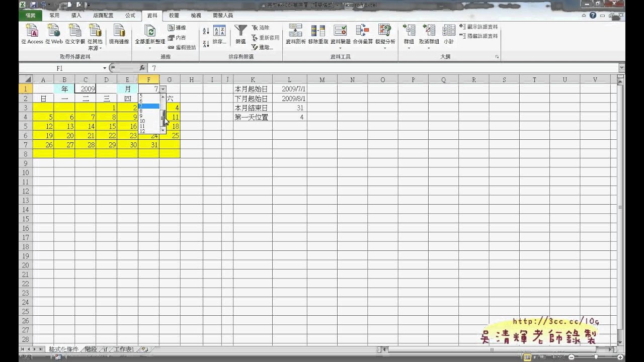Open the Name Box dropdown arrow
The width and height of the screenshot is (644, 362).
click(105, 68)
